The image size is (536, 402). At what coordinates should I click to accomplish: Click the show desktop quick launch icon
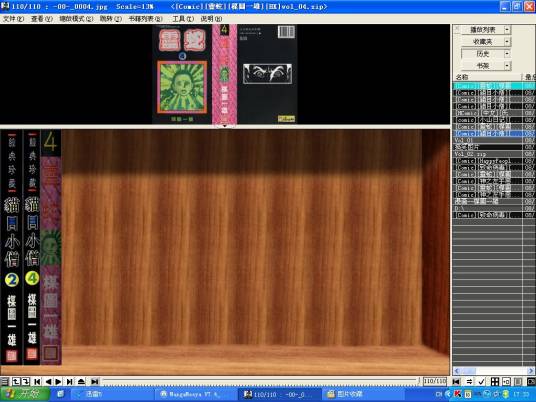point(61,394)
